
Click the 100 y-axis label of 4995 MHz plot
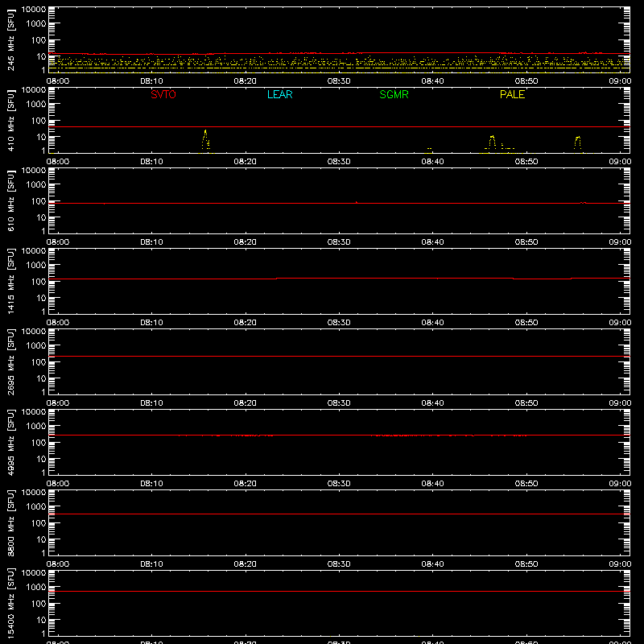point(39,443)
